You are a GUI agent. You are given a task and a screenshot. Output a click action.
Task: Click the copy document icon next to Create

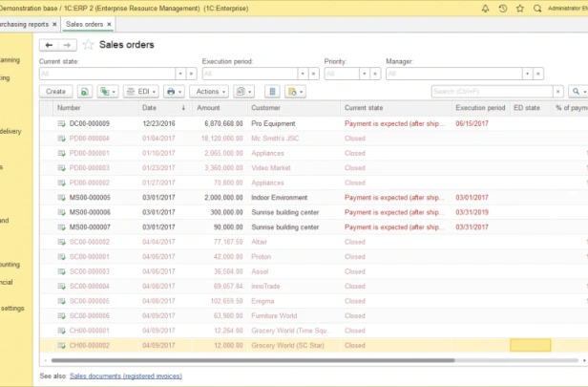[85, 92]
